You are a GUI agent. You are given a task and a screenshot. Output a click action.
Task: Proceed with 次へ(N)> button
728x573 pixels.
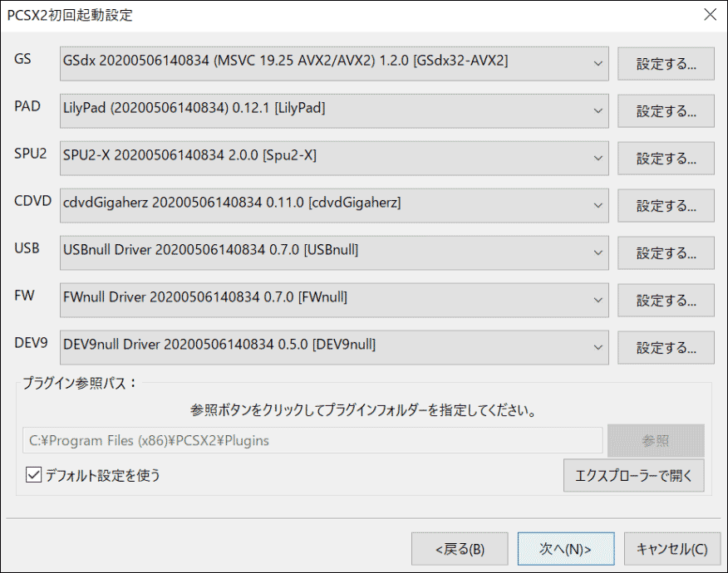(x=566, y=550)
